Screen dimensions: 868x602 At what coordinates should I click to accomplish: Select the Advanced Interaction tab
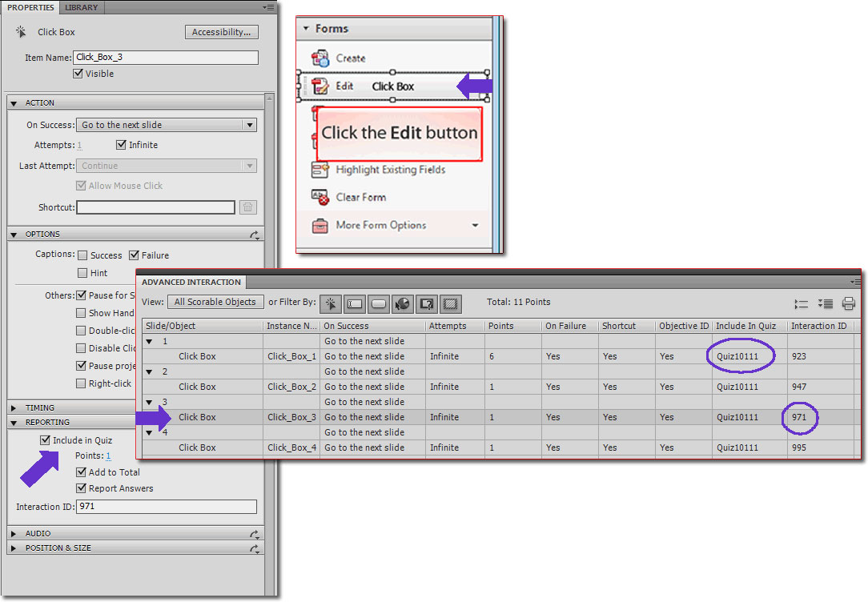[x=191, y=282]
